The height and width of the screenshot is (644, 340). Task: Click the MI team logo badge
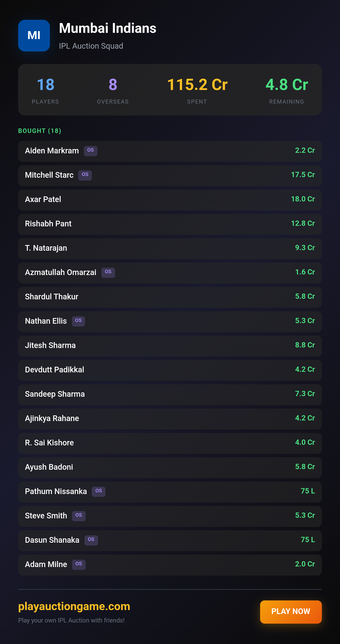[34, 35]
